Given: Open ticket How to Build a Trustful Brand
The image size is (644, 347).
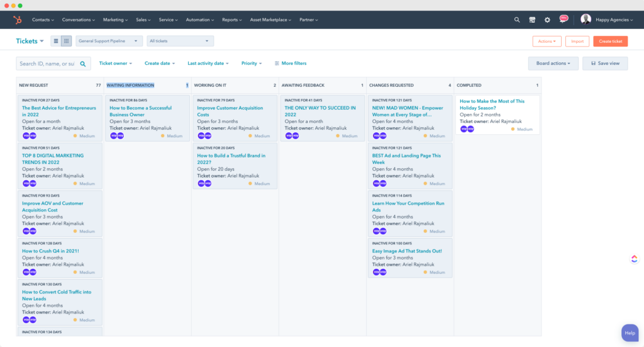Looking at the screenshot, I should (231, 159).
